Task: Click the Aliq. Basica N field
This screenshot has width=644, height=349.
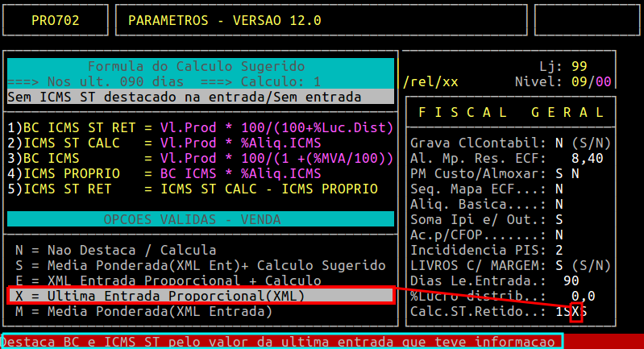Action: [559, 204]
